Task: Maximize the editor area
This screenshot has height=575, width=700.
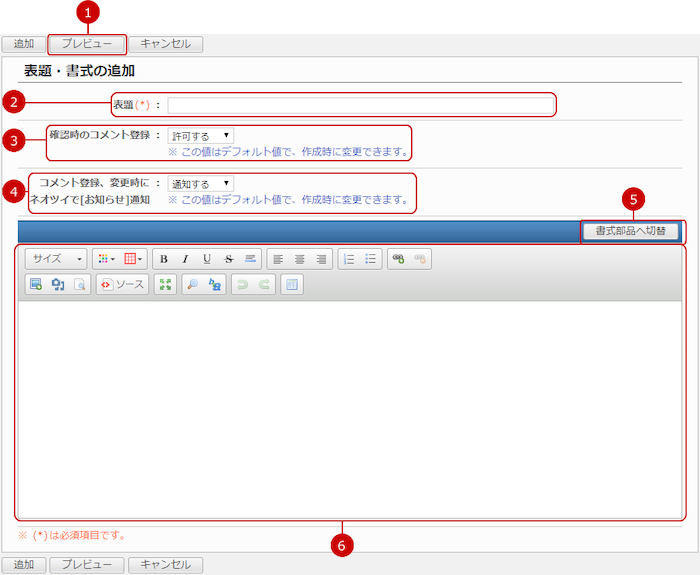Action: click(x=165, y=284)
